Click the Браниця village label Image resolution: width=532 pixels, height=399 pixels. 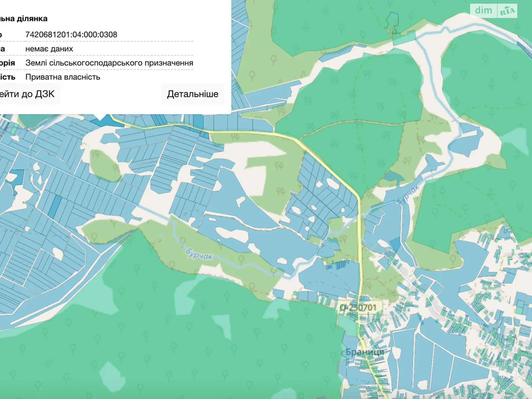point(364,352)
